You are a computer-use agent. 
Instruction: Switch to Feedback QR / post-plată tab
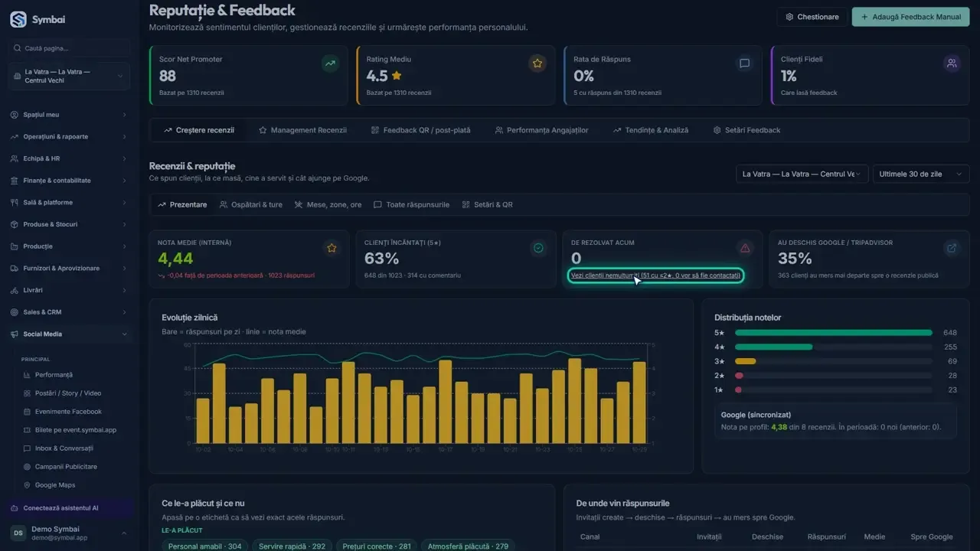click(421, 130)
